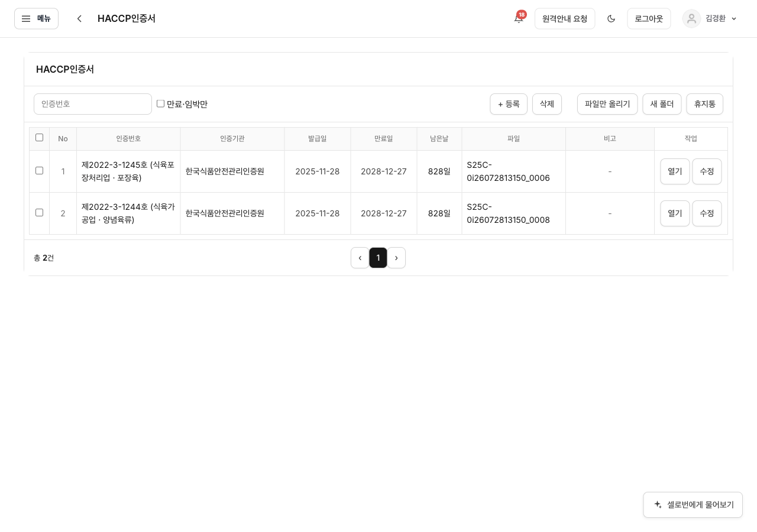Go back with the left arrow icon
This screenshot has width=757, height=532.
point(79,18)
